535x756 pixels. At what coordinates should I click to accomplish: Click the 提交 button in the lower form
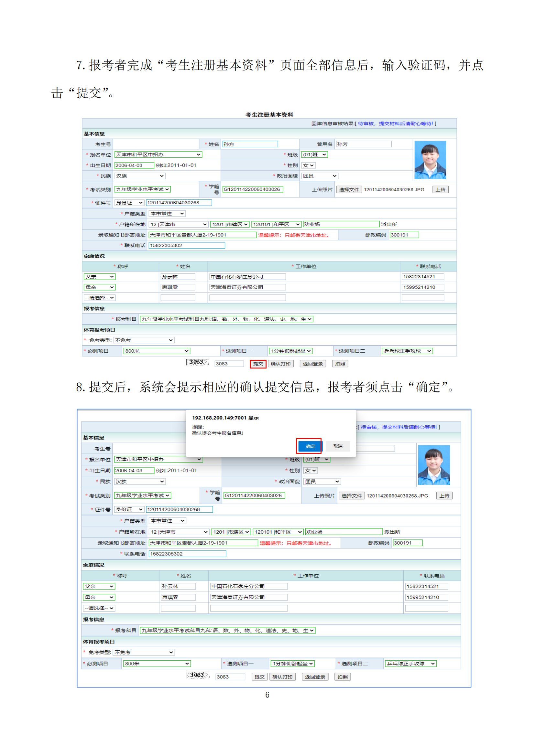click(259, 676)
